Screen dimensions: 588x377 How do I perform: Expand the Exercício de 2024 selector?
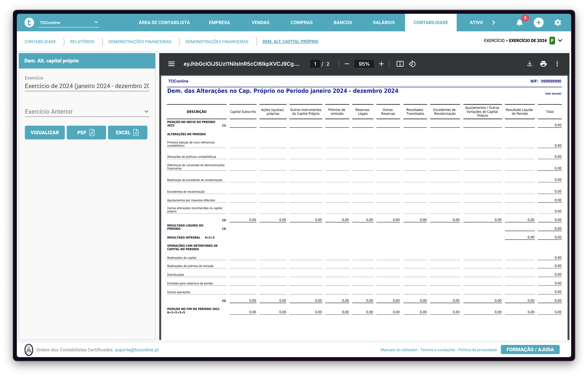click(x=560, y=41)
